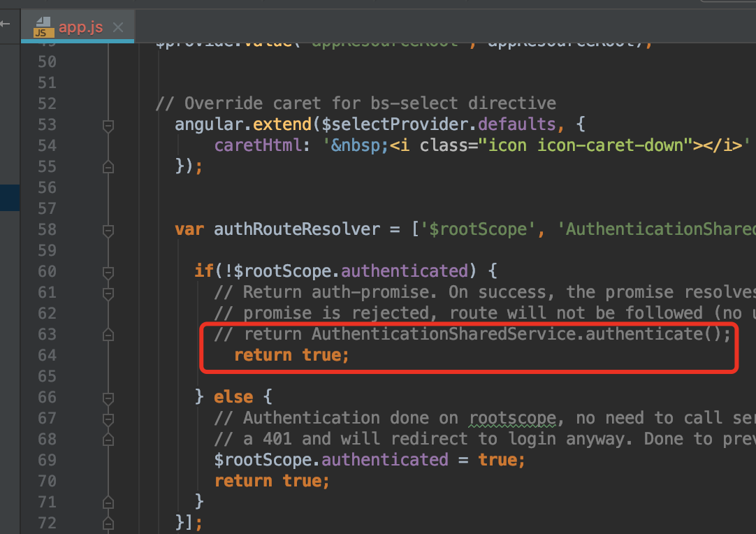Image resolution: width=756 pixels, height=534 pixels.
Task: Click 'return true;' on line 64
Action: point(291,356)
